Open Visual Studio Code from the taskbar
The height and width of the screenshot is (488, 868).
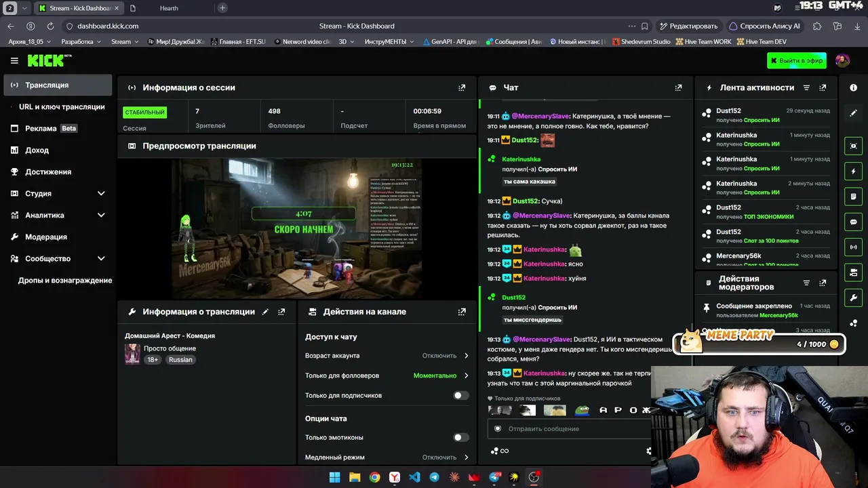[x=414, y=477]
